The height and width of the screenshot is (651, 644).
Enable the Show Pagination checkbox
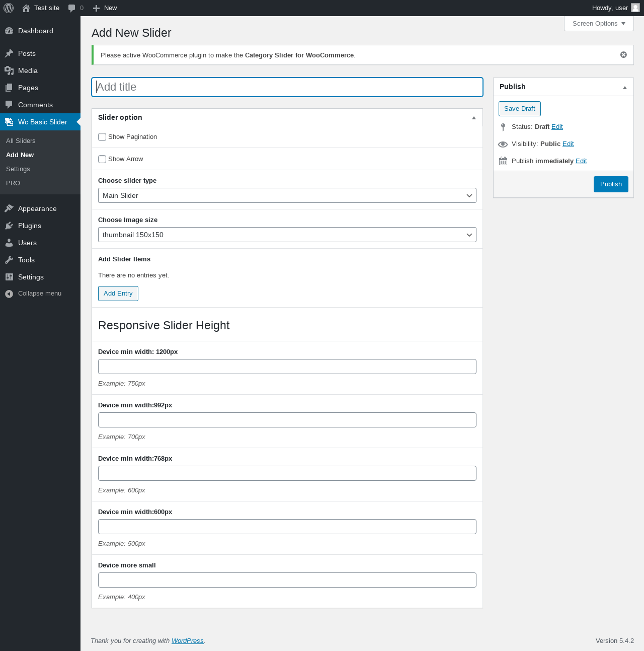pyautogui.click(x=102, y=137)
